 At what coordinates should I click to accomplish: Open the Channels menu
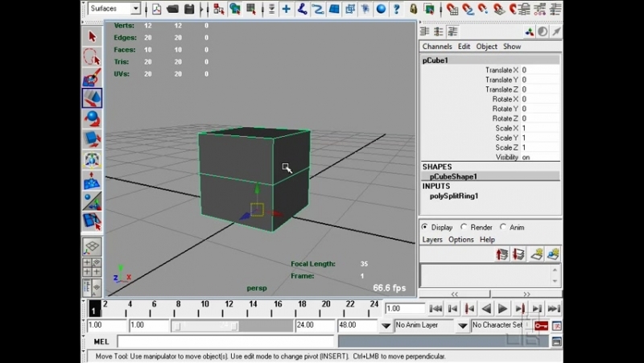point(437,47)
